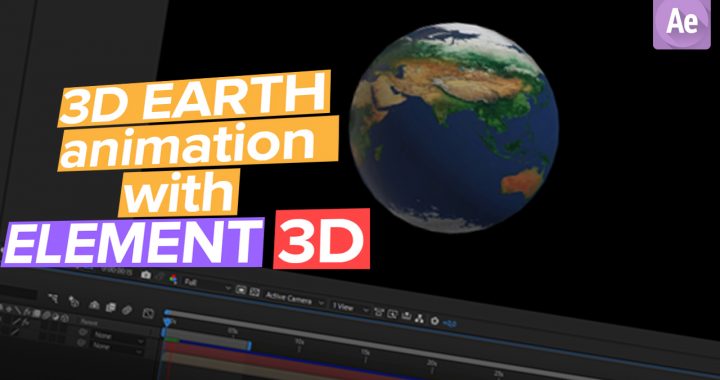Take a snapshot with the camera icon

146,275
